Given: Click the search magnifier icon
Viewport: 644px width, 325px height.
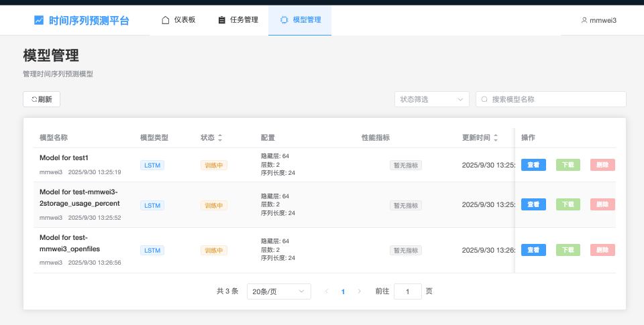Looking at the screenshot, I should (x=484, y=99).
